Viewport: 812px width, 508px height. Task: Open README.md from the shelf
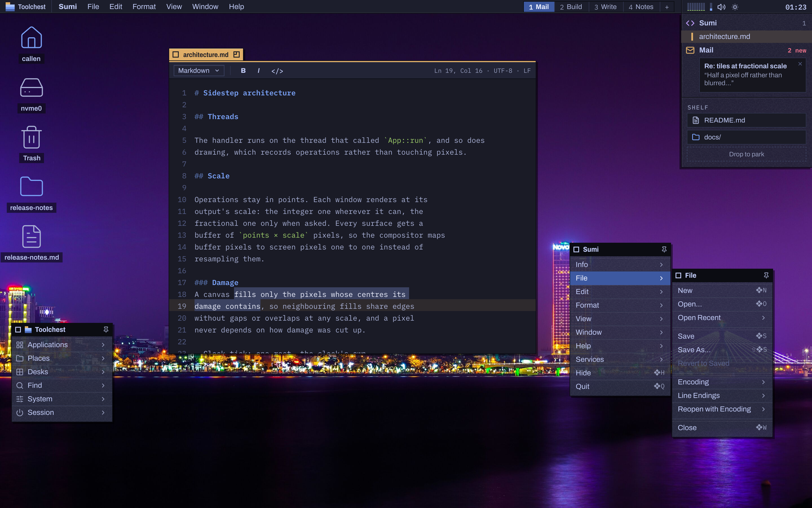[x=746, y=120]
